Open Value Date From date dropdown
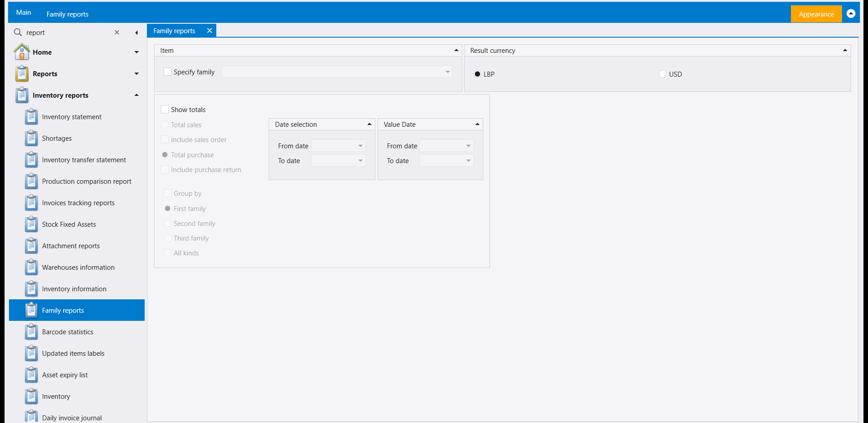The height and width of the screenshot is (423, 868). 468,146
